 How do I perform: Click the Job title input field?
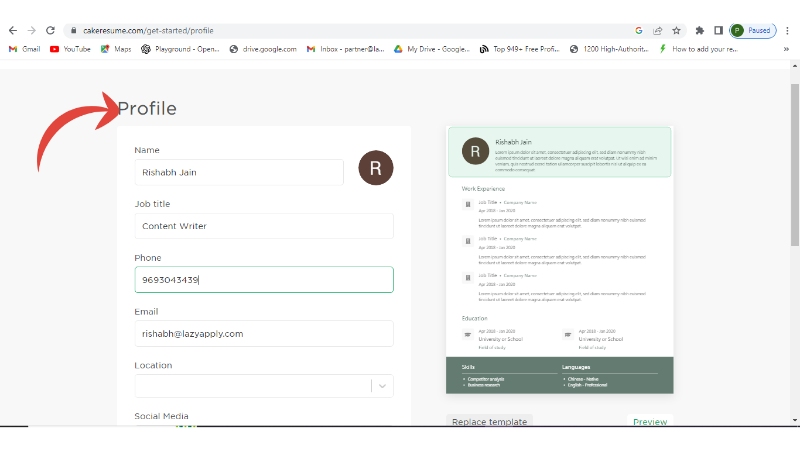pyautogui.click(x=264, y=226)
